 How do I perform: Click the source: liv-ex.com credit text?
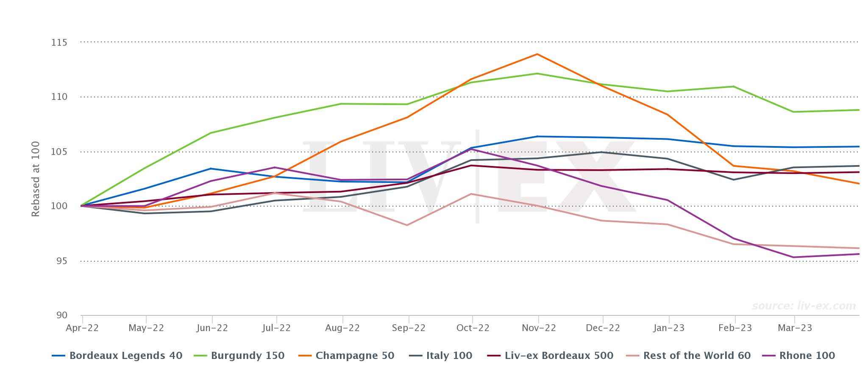pyautogui.click(x=804, y=306)
